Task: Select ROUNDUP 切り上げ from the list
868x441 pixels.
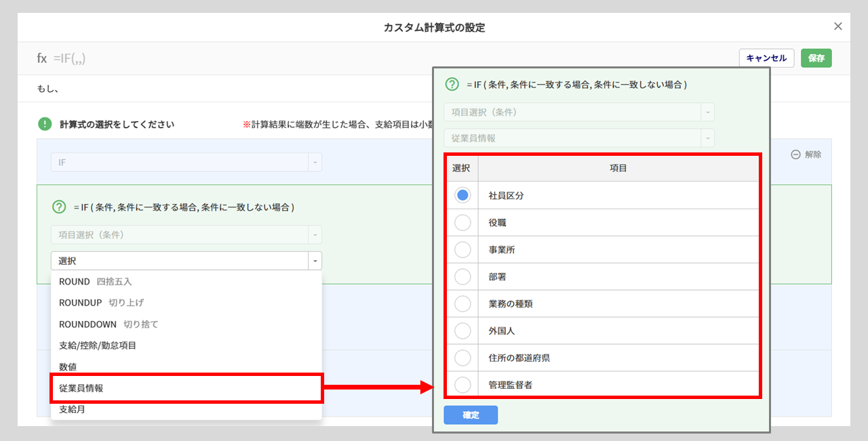Action: click(x=102, y=303)
